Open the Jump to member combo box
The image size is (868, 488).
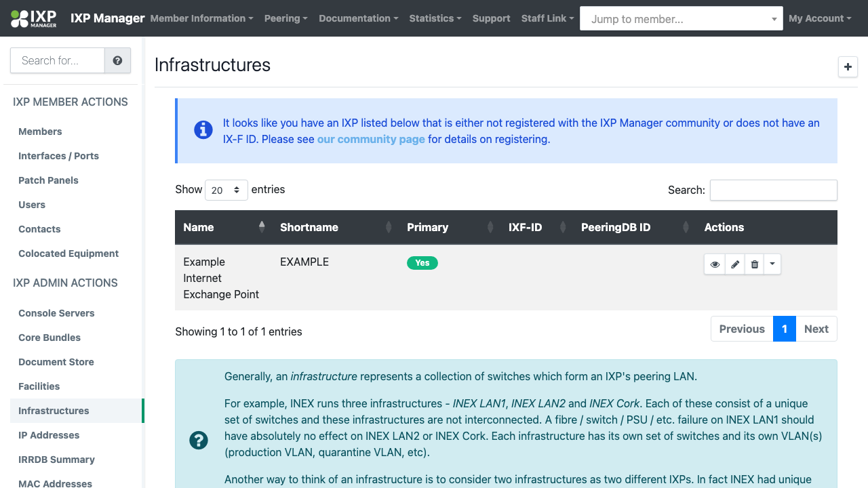[681, 18]
